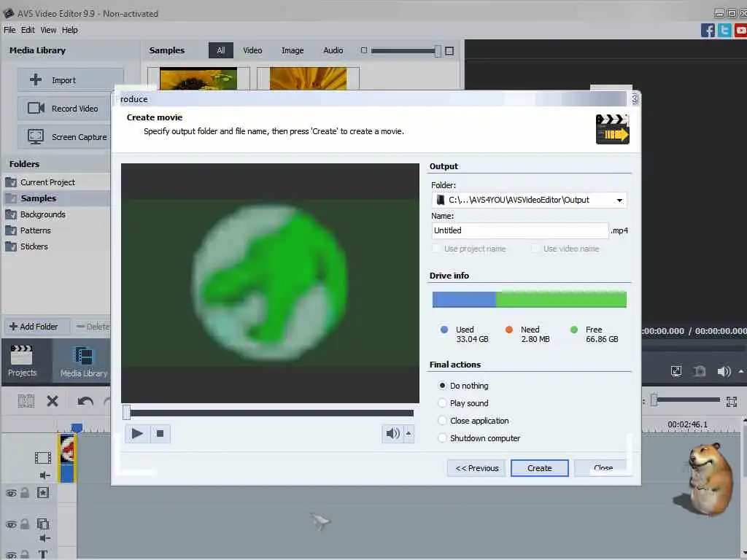747x560 pixels.
Task: Stop the dialog preview video
Action: (x=160, y=433)
